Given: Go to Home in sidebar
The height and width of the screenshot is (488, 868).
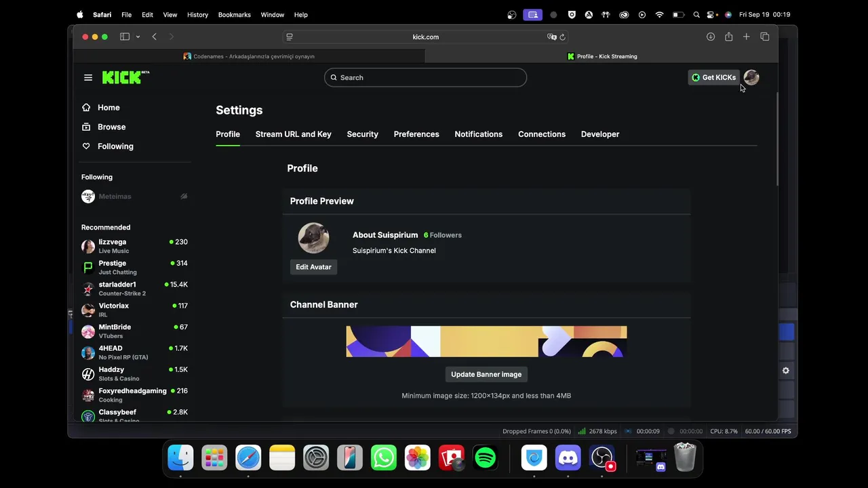Looking at the screenshot, I should [108, 107].
